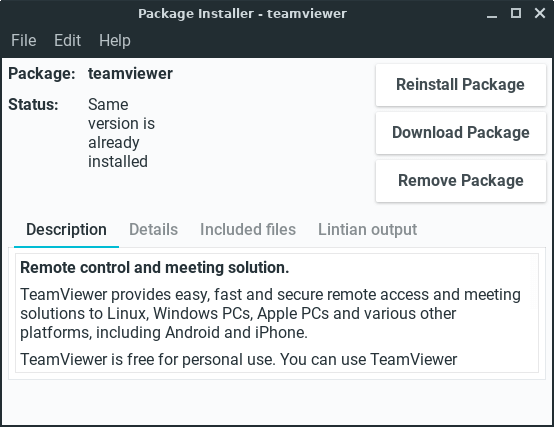This screenshot has height=427, width=554.
Task: Open the Edit menu
Action: tap(67, 40)
